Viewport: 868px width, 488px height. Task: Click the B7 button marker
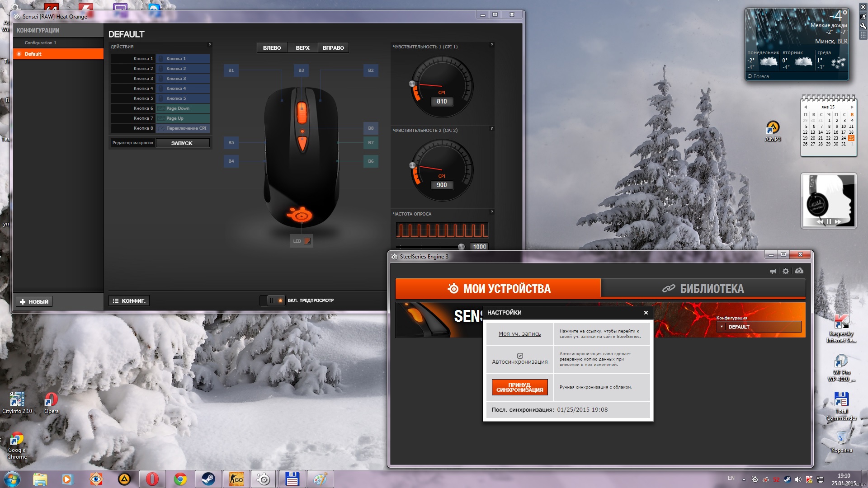(371, 143)
